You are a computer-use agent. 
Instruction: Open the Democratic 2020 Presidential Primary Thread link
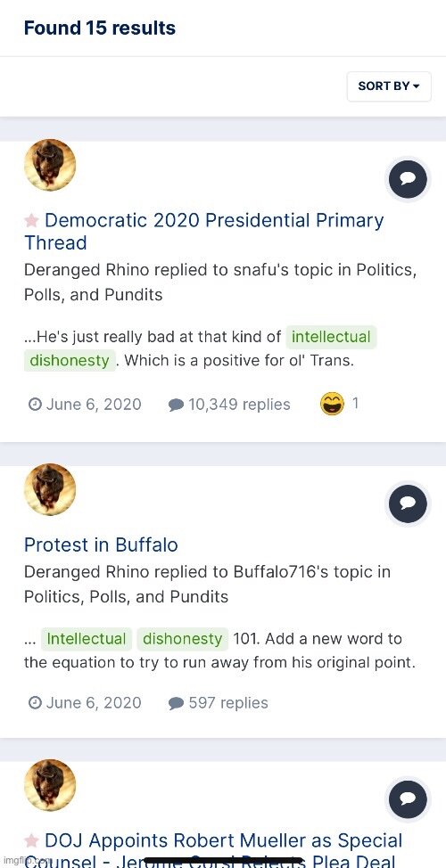[x=204, y=232]
